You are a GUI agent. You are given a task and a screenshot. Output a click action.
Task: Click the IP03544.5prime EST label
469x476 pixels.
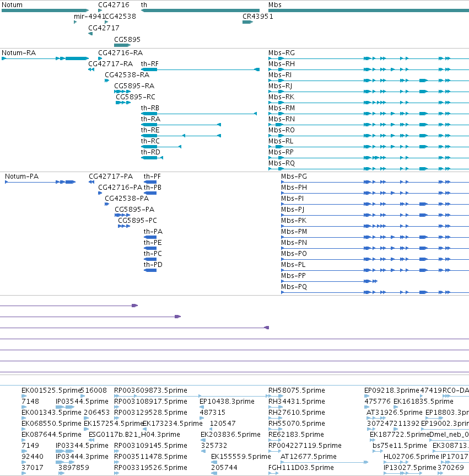tap(82, 402)
